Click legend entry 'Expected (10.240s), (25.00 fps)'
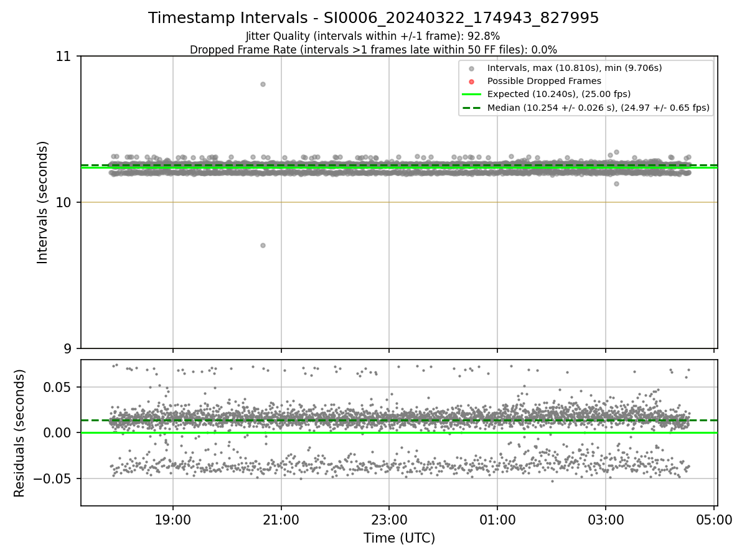Image resolution: width=747 pixels, height=560 pixels. click(559, 94)
